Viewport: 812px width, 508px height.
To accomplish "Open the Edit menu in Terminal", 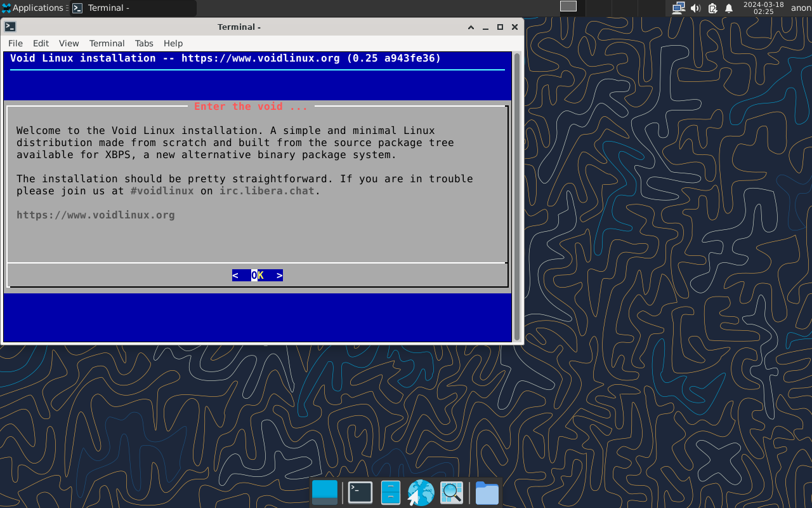I will (41, 43).
